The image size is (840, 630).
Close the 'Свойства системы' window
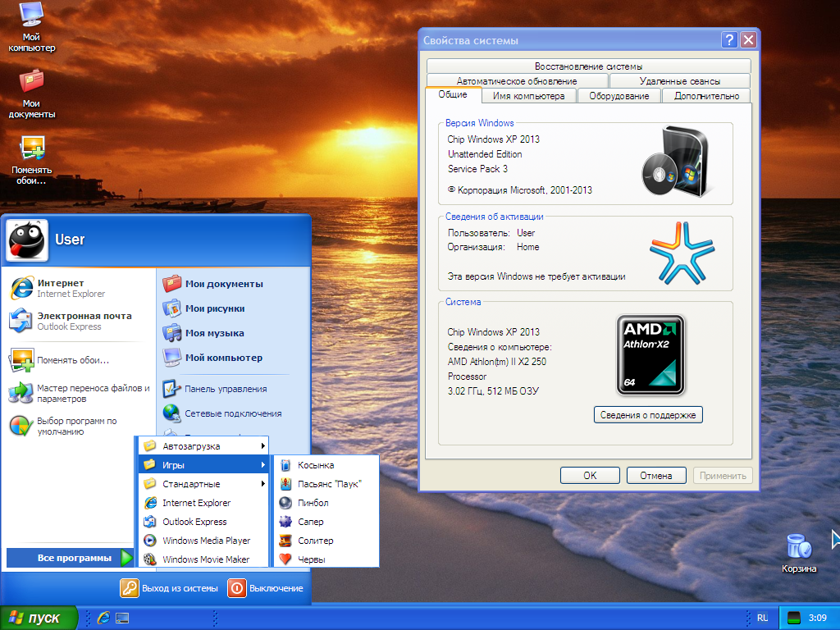point(748,40)
